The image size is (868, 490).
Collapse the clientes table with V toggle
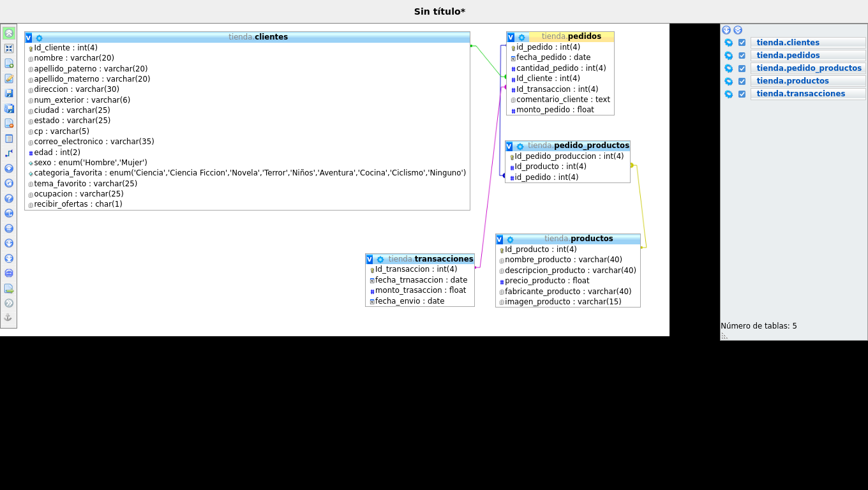tap(29, 38)
